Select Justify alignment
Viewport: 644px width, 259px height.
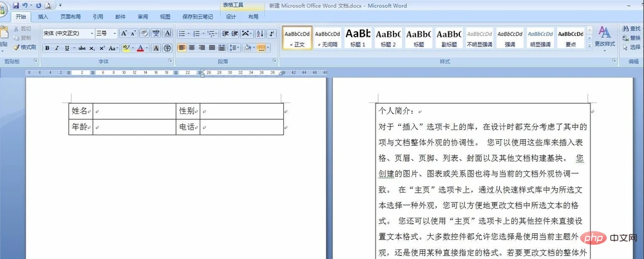pyautogui.click(x=212, y=48)
